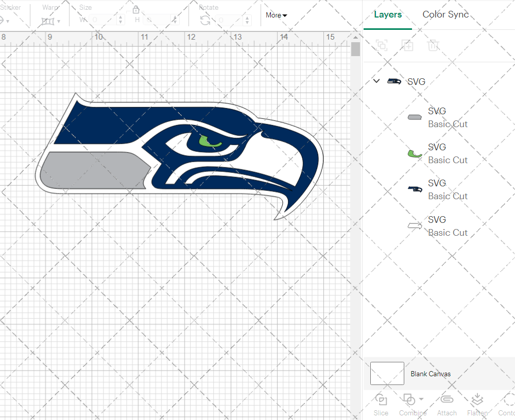Collapse the SVG group in Layers

point(376,81)
